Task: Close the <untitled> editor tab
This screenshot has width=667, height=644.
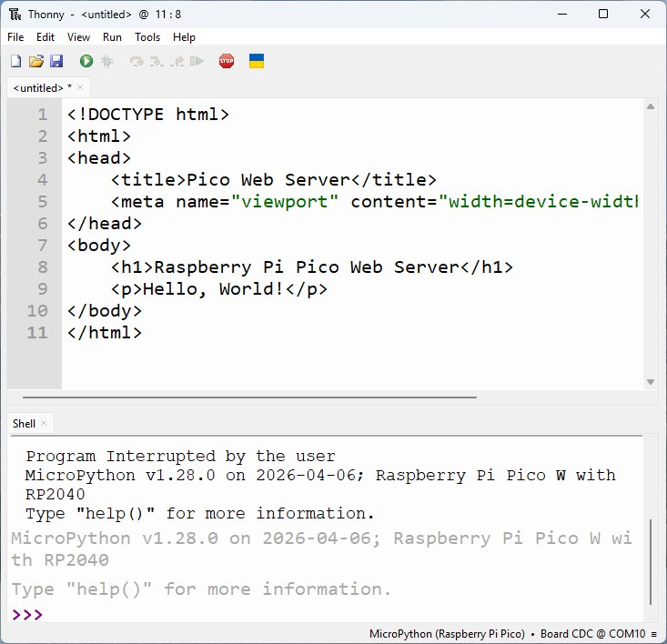Action: pos(80,87)
